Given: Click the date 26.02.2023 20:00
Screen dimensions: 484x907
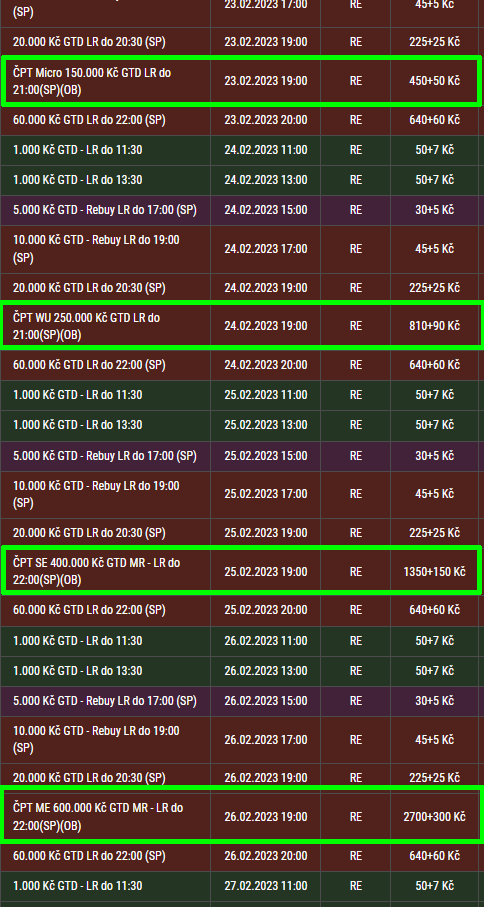Looking at the screenshot, I should tap(265, 856).
